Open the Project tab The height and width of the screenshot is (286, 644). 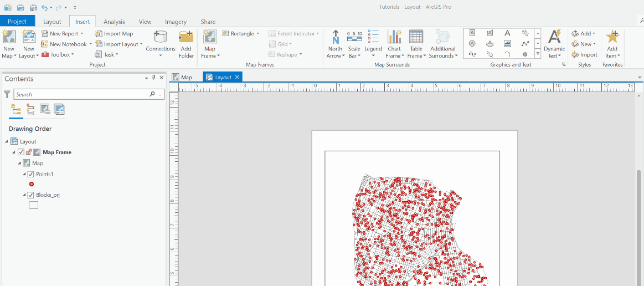17,22
